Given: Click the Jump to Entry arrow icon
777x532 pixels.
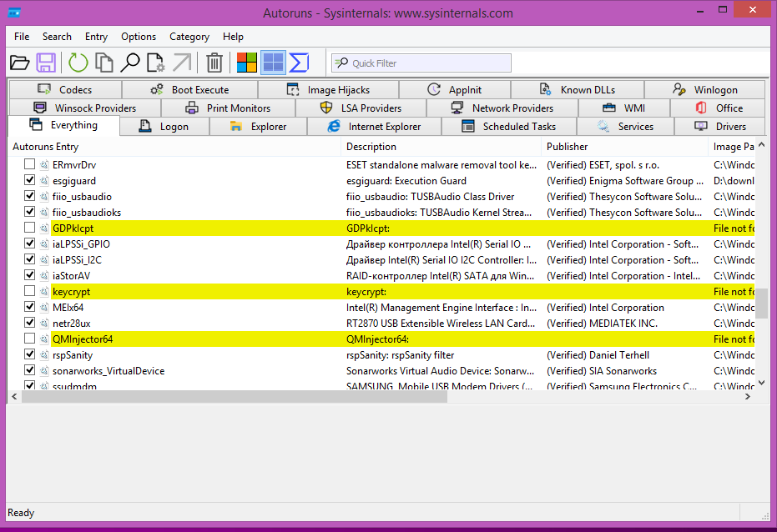Looking at the screenshot, I should click(182, 63).
